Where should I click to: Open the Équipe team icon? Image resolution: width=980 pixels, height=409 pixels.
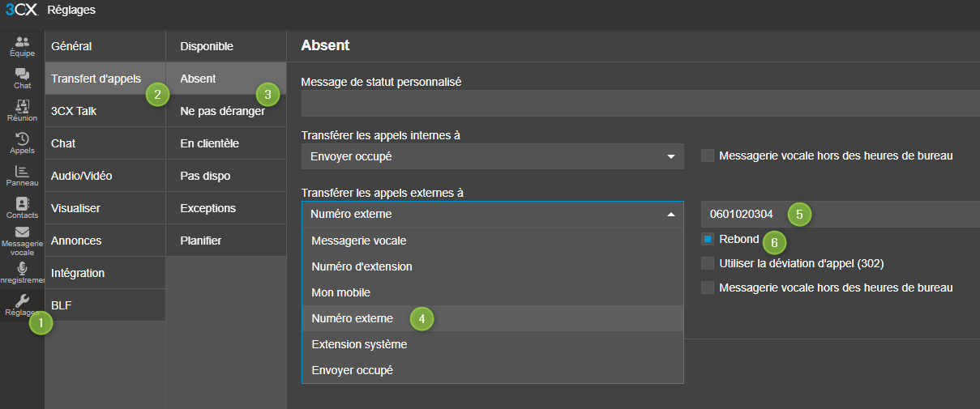click(x=22, y=45)
